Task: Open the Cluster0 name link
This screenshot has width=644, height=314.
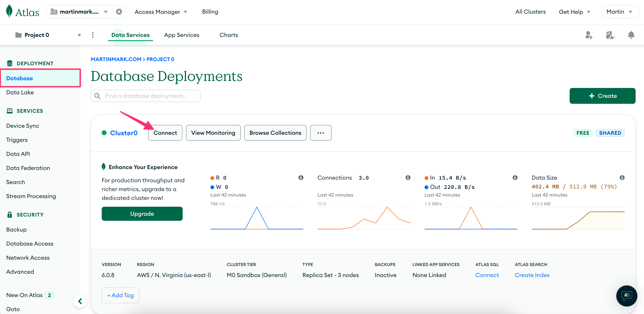Action: 124,133
